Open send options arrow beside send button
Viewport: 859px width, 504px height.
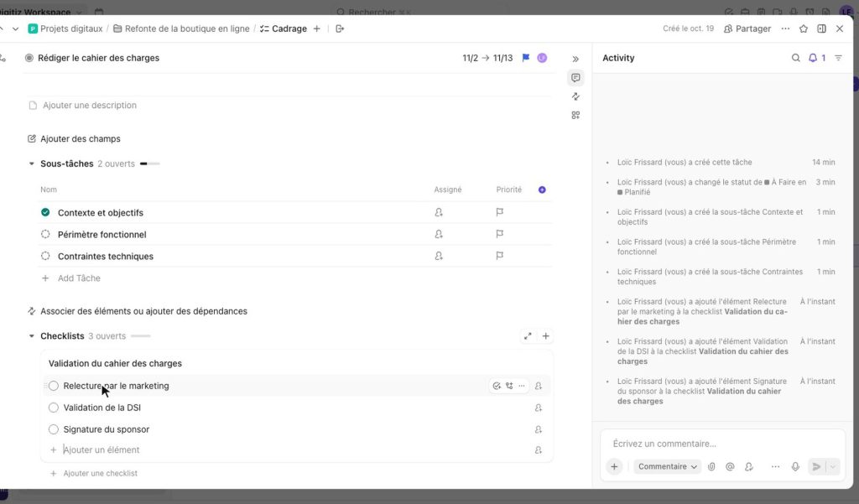pos(833,467)
